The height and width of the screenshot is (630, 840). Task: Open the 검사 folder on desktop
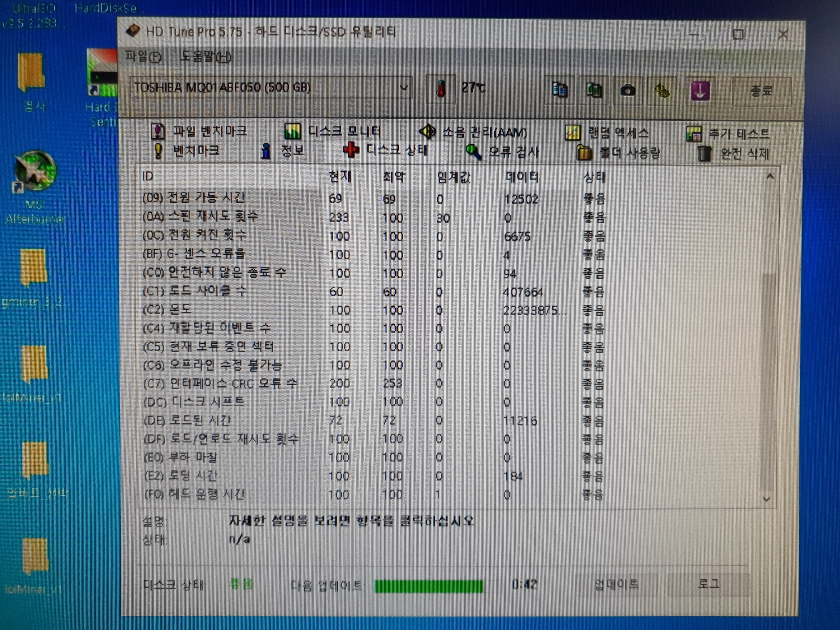(x=33, y=82)
